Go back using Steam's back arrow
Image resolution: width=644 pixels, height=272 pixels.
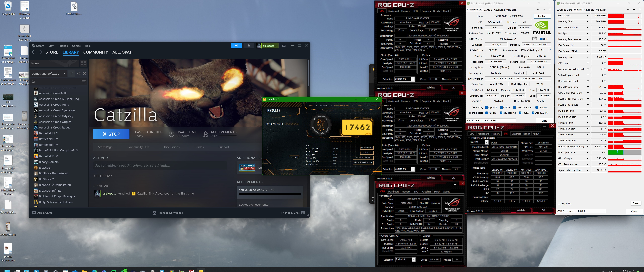pyautogui.click(x=34, y=52)
